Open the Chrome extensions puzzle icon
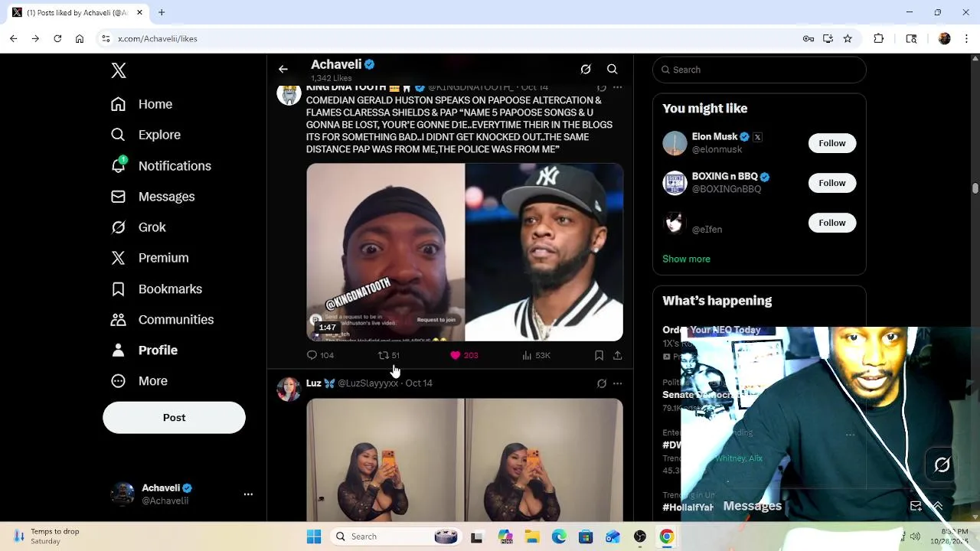This screenshot has height=551, width=980. (x=879, y=38)
